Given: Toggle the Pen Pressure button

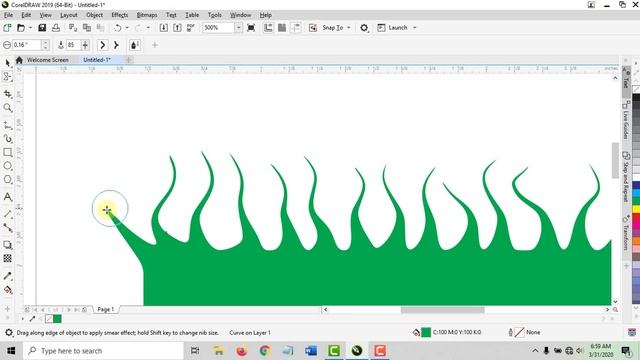Looking at the screenshot, I should click(135, 45).
